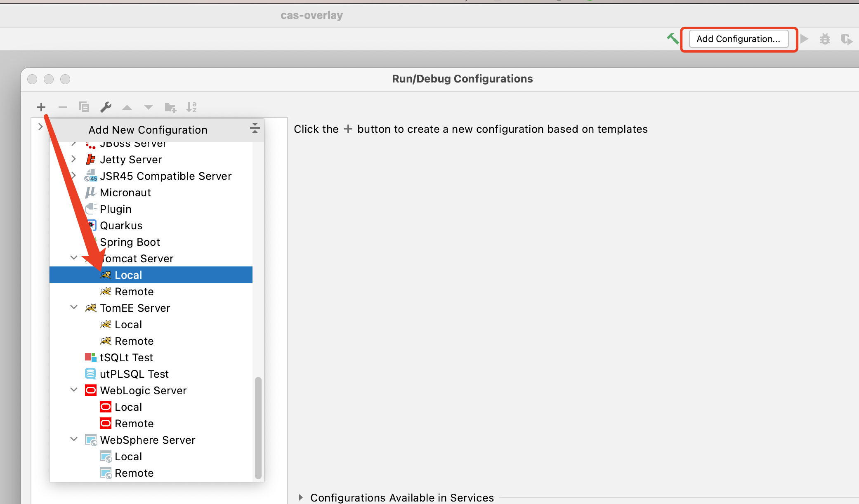This screenshot has height=504, width=859.
Task: Click the edit configuration wrench icon
Action: click(x=105, y=107)
